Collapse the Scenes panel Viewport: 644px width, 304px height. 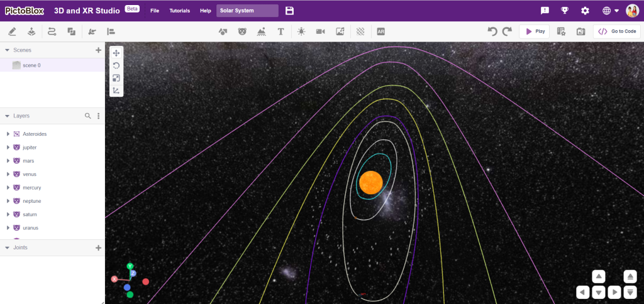click(x=7, y=50)
